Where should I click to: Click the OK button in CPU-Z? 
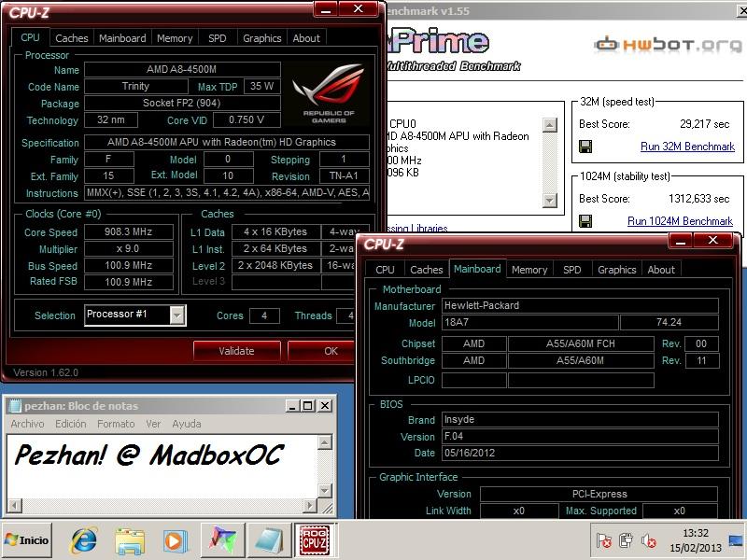tap(322, 351)
